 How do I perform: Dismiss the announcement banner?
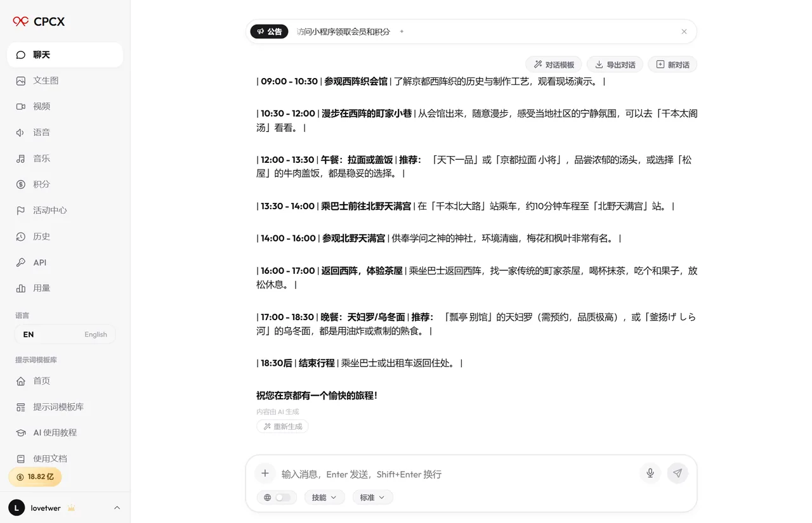684,32
